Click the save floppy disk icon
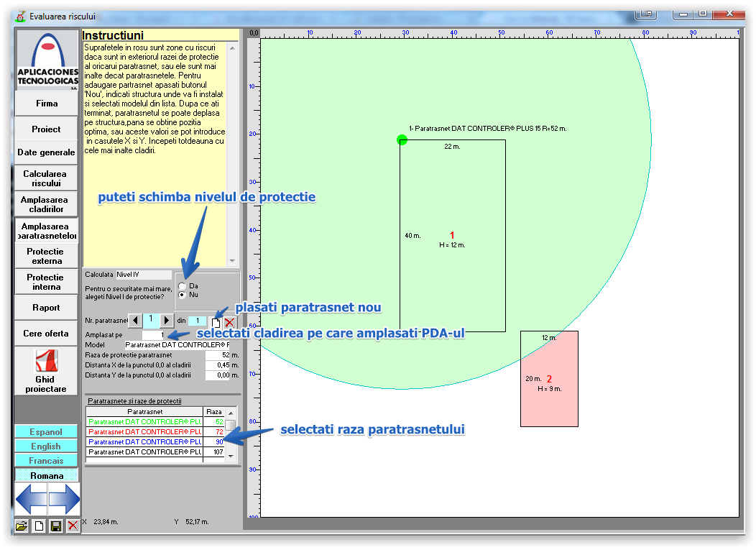 (x=56, y=526)
